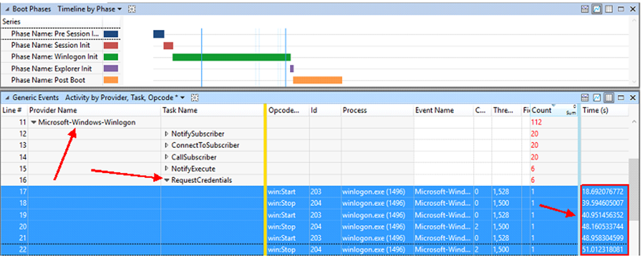Select win:Stop opcode on line 22
Viewport: 644px width, 258px height.
(282, 250)
